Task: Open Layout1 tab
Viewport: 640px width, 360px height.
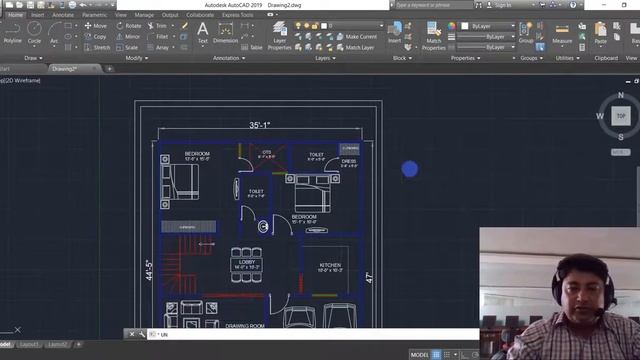Action: [x=29, y=345]
